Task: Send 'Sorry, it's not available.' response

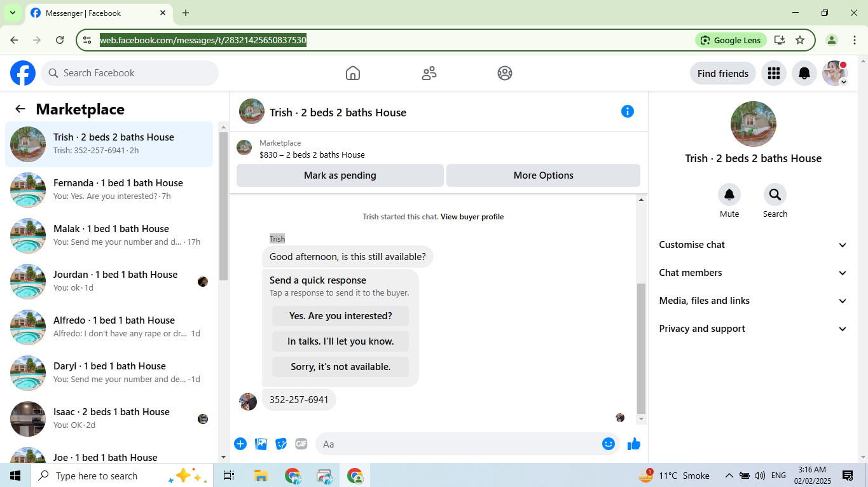Action: (x=340, y=367)
